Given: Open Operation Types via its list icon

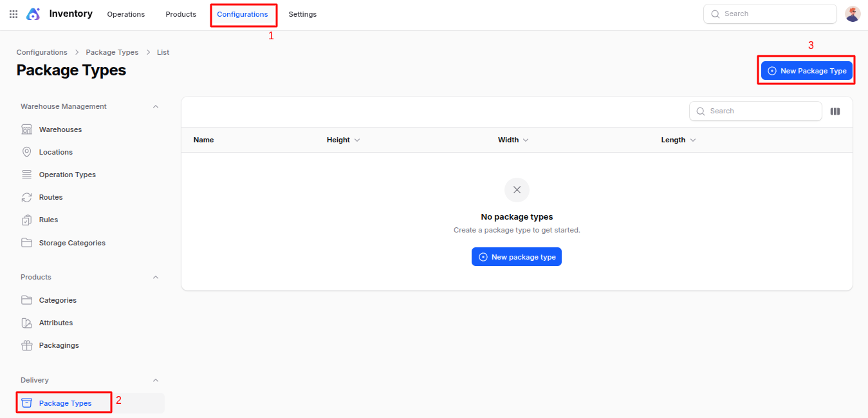Looking at the screenshot, I should coord(26,175).
